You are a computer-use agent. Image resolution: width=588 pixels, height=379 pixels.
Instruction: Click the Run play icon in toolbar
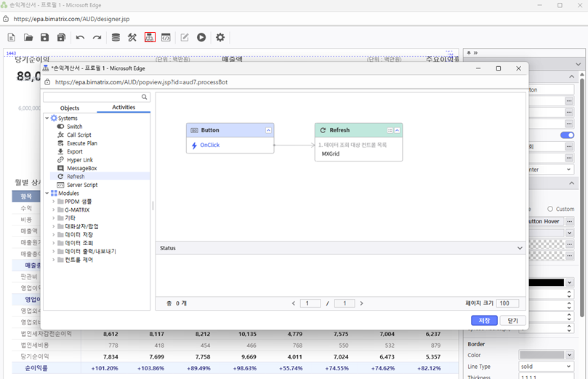(201, 37)
